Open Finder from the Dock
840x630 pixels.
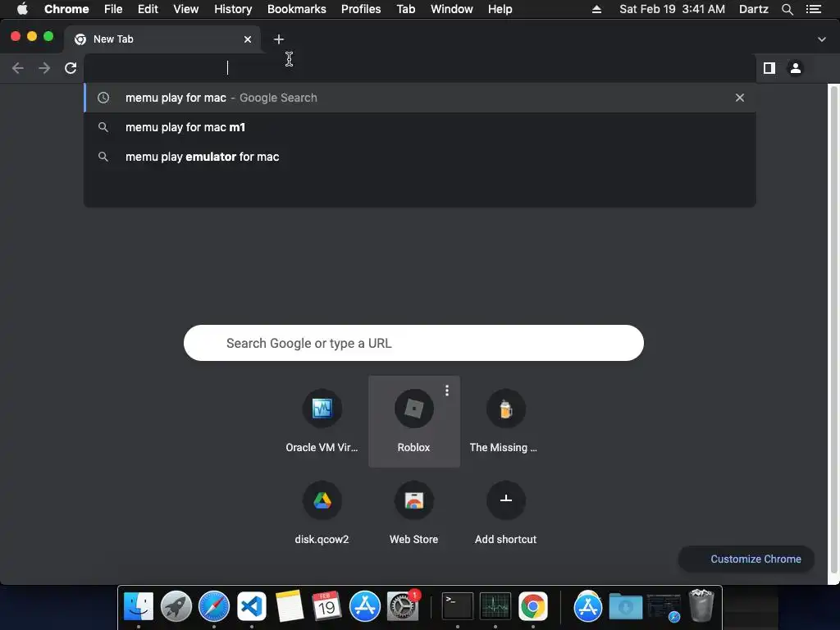(139, 606)
